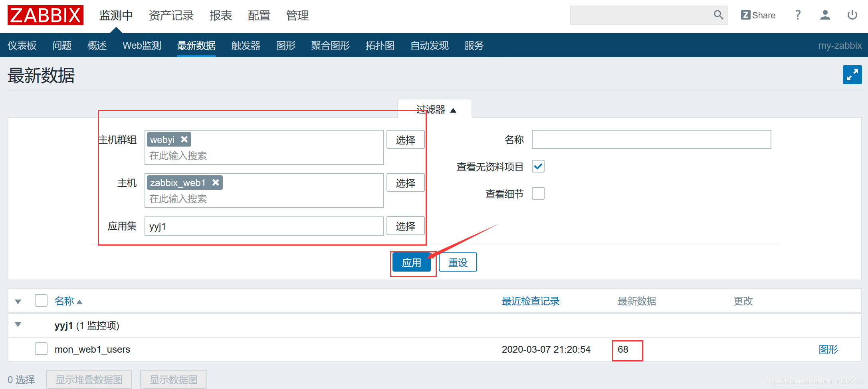This screenshot has height=389, width=868.
Task: Go to the 仪表板 submenu
Action: tap(22, 46)
